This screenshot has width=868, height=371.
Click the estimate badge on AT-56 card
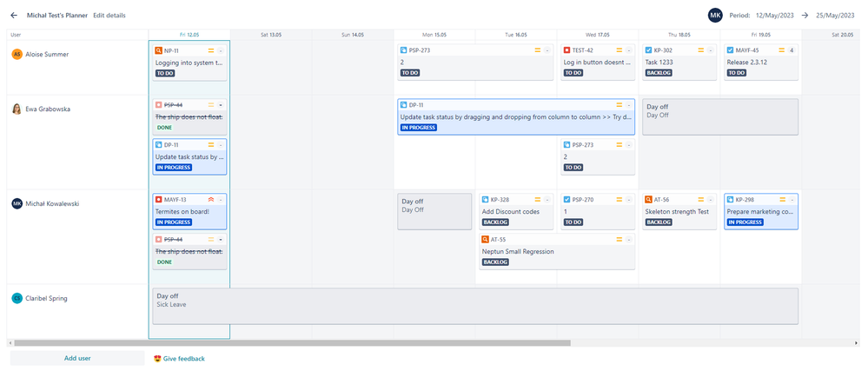(x=710, y=199)
